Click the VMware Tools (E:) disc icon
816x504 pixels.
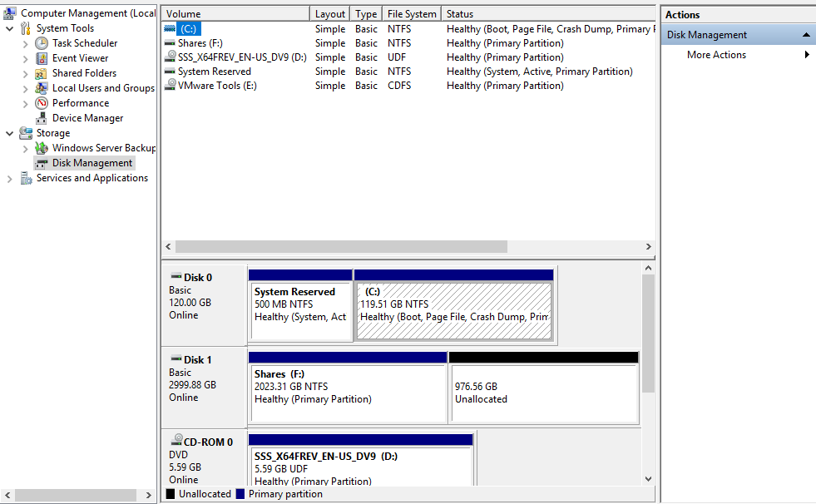coord(170,84)
